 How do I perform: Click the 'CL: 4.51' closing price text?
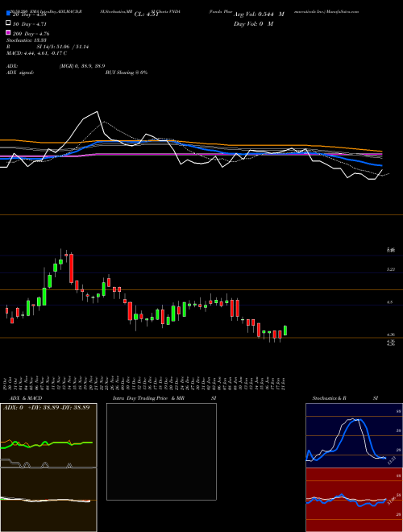pyautogui.click(x=147, y=15)
